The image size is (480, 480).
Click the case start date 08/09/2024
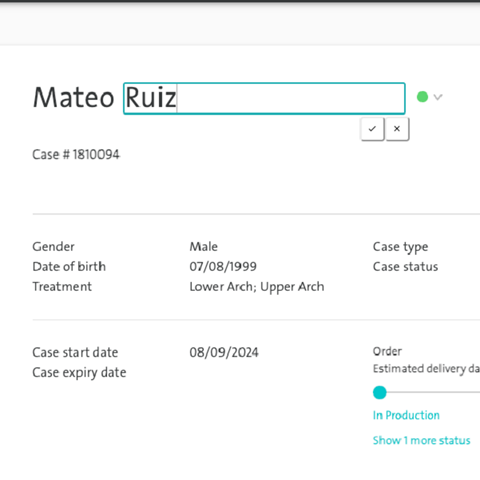tap(224, 353)
